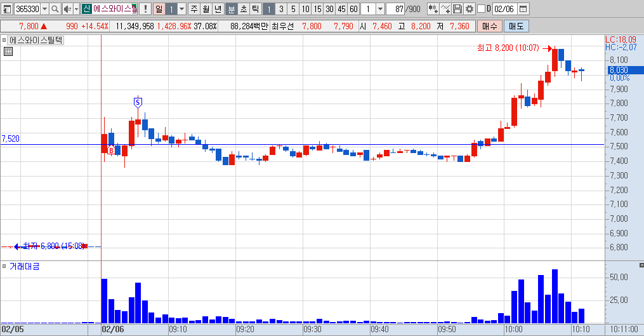644x336 pixels.
Task: Open the data table grid icon
Action: (x=8, y=51)
